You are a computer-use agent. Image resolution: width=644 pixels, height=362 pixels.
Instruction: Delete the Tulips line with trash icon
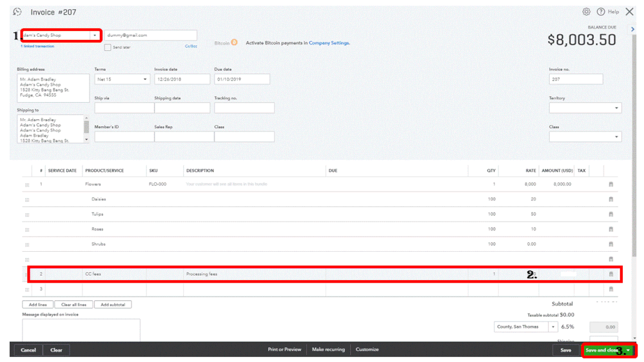click(x=610, y=214)
